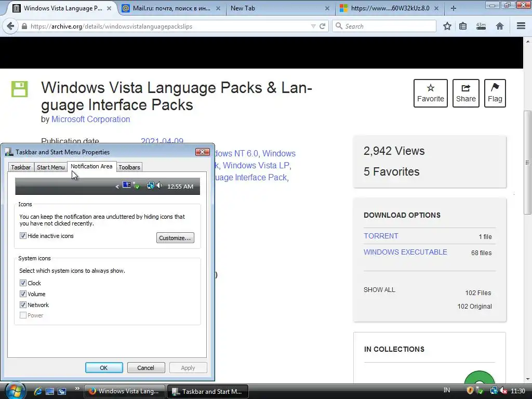532x399 pixels.
Task: Click the 2021-04-09 publication date link
Action: point(162,141)
